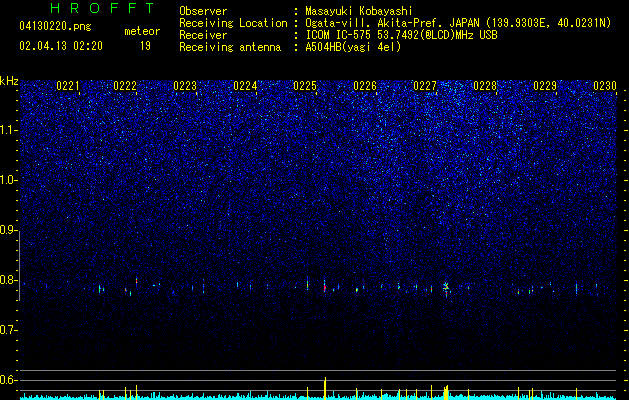The width and height of the screenshot is (629, 400).
Task: Click observer name Masayuki Kobayashi
Action: [359, 11]
